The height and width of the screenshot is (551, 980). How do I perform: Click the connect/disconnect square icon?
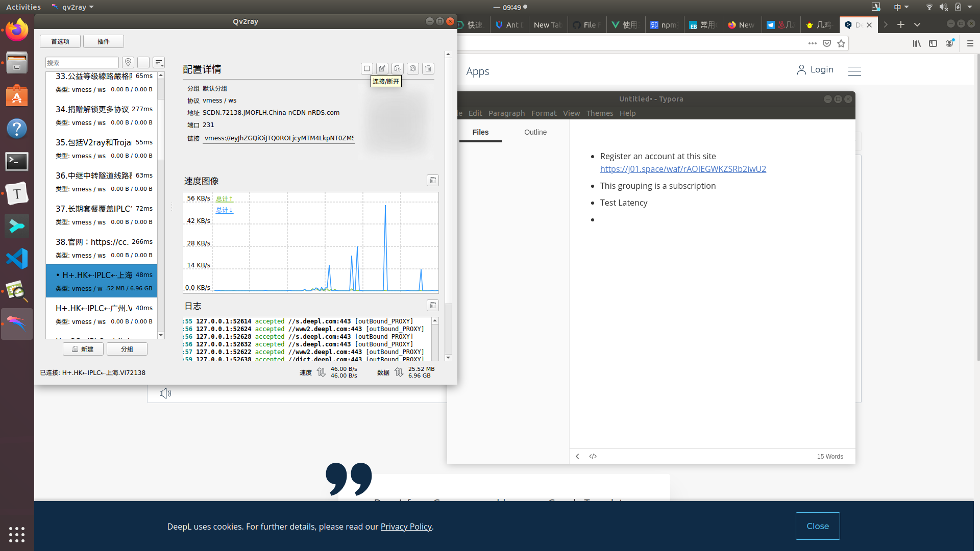pos(366,68)
